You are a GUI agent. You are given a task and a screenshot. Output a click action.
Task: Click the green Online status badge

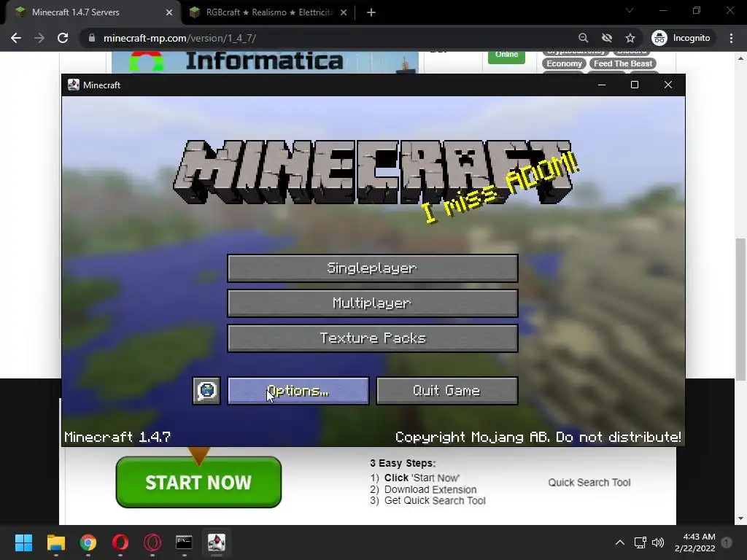506,57
